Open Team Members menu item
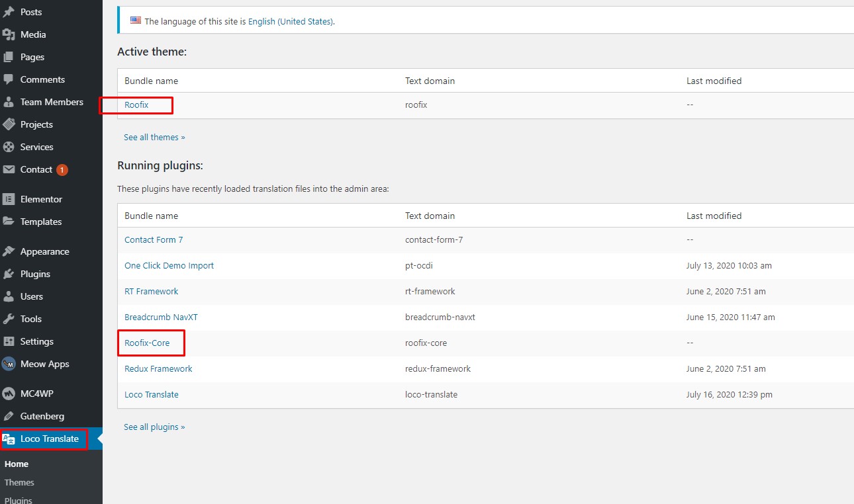This screenshot has height=504, width=854. click(51, 102)
